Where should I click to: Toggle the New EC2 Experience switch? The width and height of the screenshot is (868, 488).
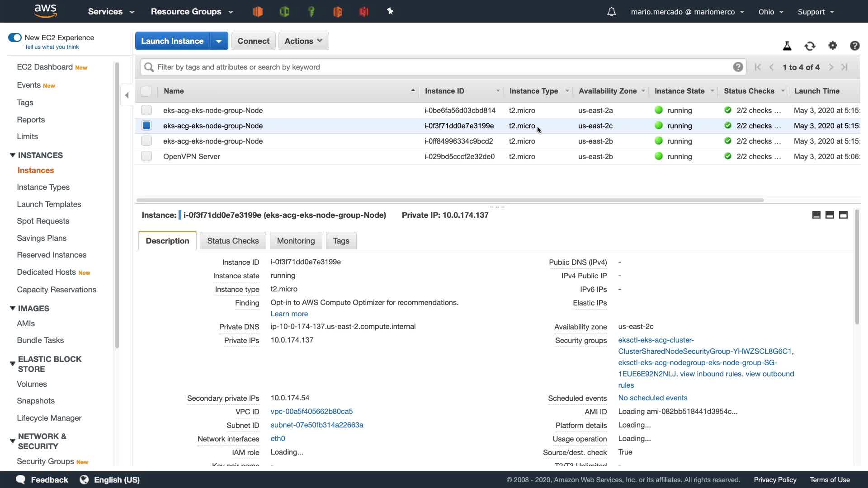pyautogui.click(x=15, y=38)
